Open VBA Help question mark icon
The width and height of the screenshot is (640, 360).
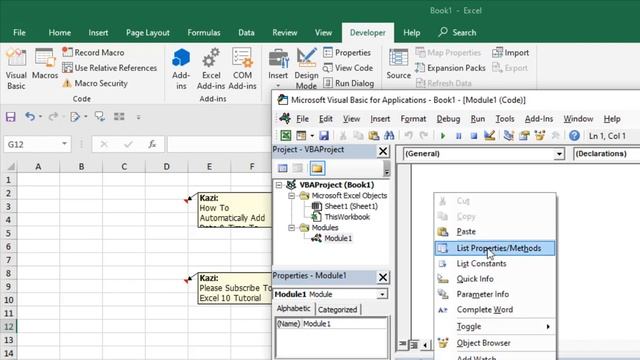(x=574, y=136)
